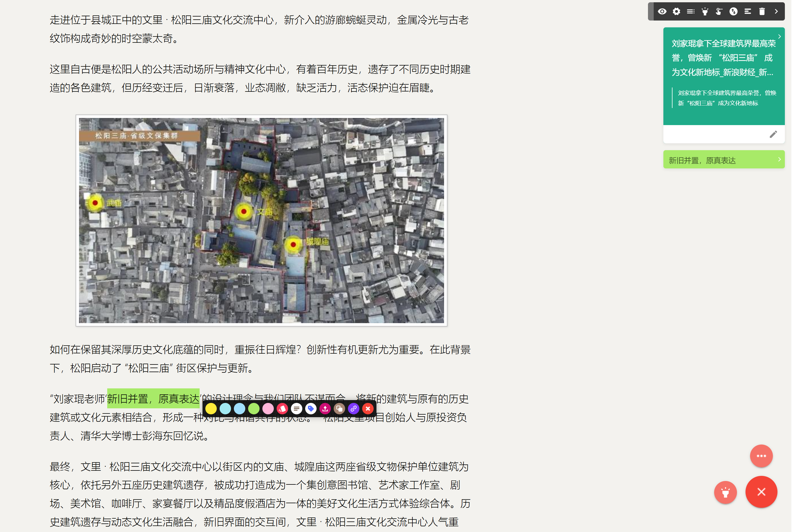Click the up-down sort arrows icon
792x532 pixels.
(x=733, y=11)
